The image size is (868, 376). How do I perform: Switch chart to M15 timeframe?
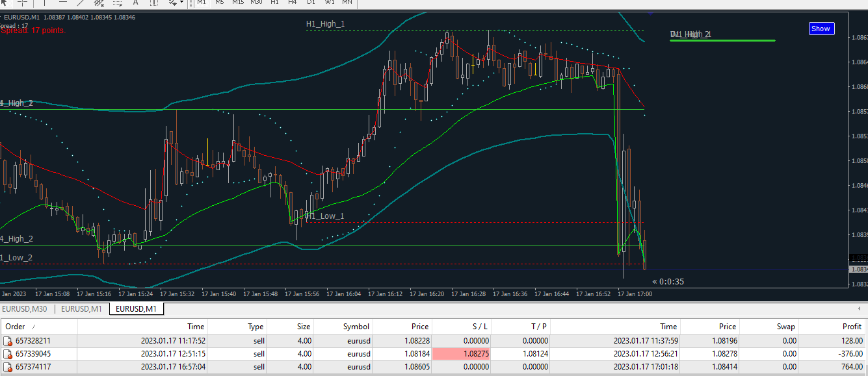click(238, 3)
